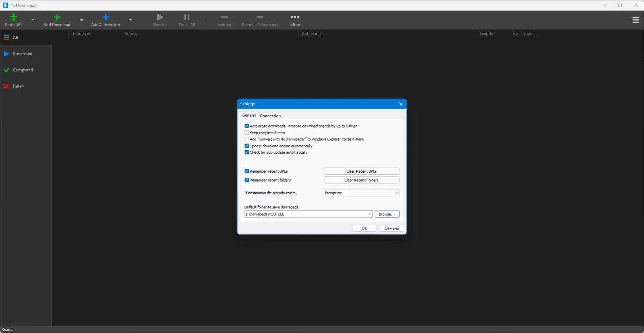Open the hamburger menu in the toolbar
This screenshot has width=644, height=333.
[636, 20]
